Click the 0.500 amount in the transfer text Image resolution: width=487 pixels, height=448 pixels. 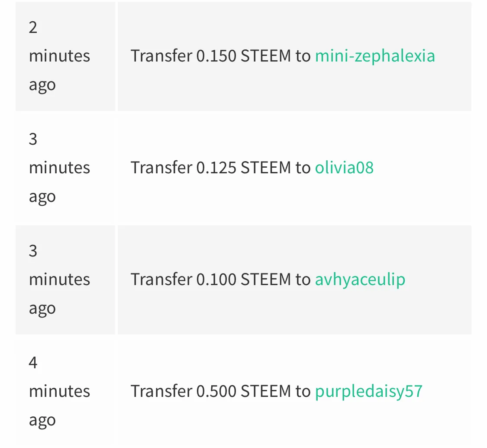[216, 391]
